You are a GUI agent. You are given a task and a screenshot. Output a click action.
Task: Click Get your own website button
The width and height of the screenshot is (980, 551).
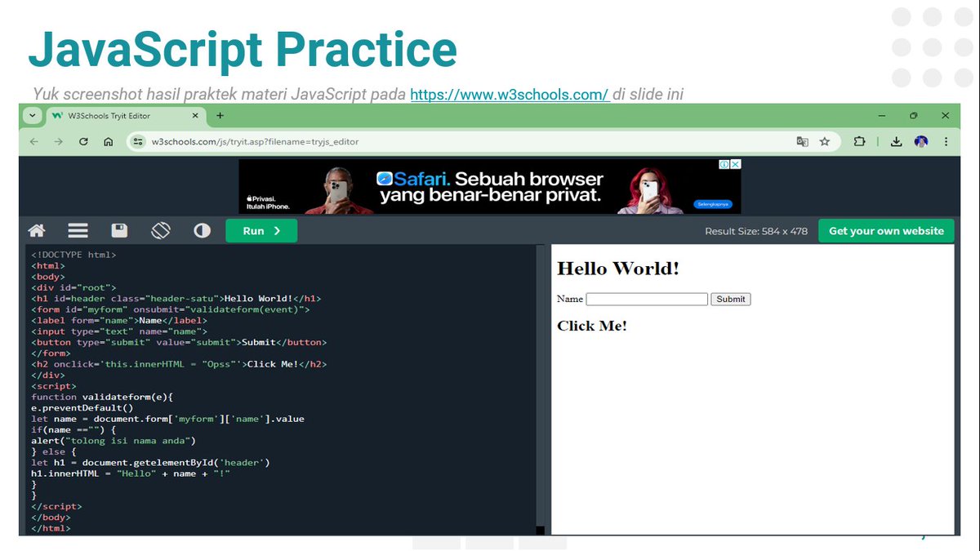[886, 231]
